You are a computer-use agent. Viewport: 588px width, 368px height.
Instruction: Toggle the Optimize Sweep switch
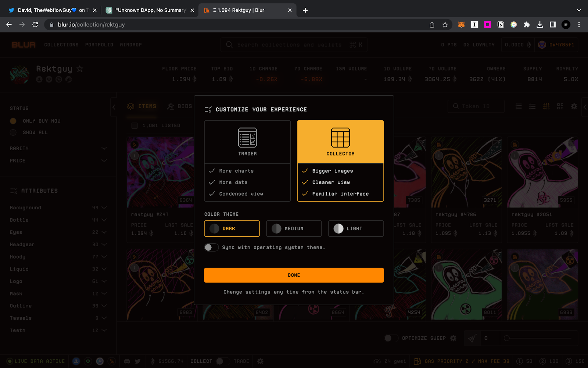391,338
